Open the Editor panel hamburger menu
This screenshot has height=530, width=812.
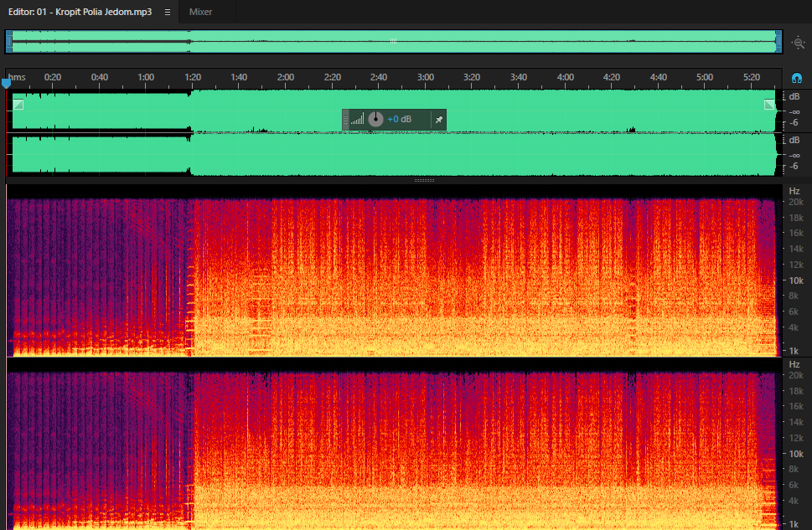point(168,12)
